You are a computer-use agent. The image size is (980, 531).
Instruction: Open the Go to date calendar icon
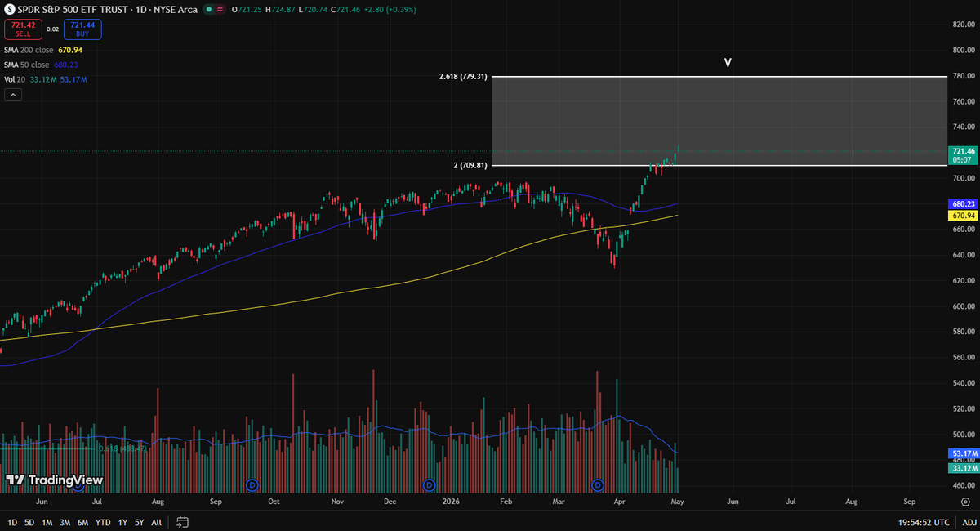point(183,521)
